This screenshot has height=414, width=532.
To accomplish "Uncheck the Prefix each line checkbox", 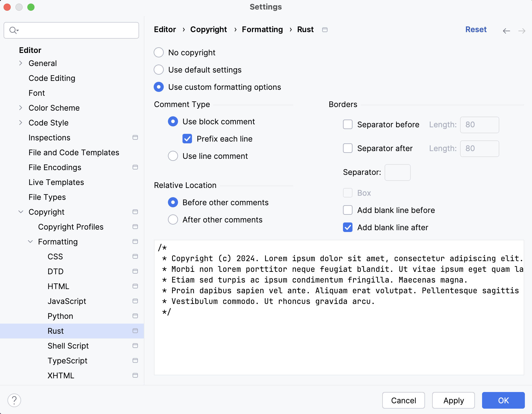I will 187,139.
